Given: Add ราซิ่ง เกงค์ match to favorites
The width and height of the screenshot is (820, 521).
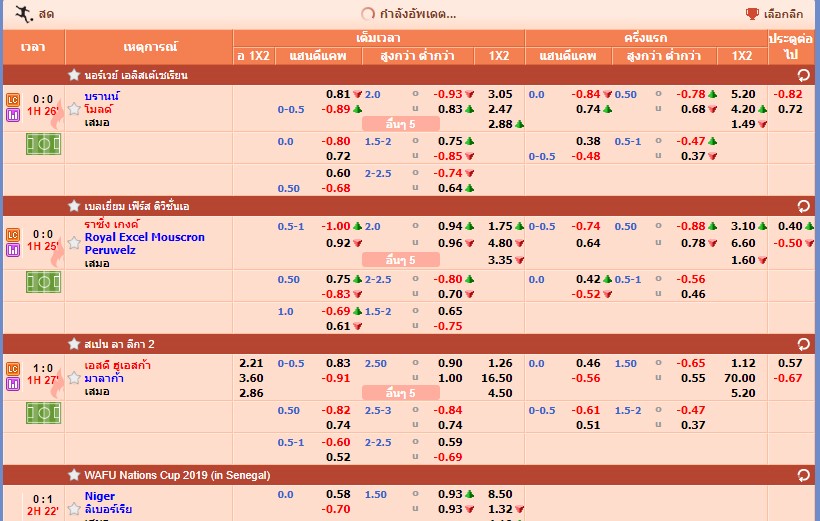Looking at the screenshot, I should [74, 243].
